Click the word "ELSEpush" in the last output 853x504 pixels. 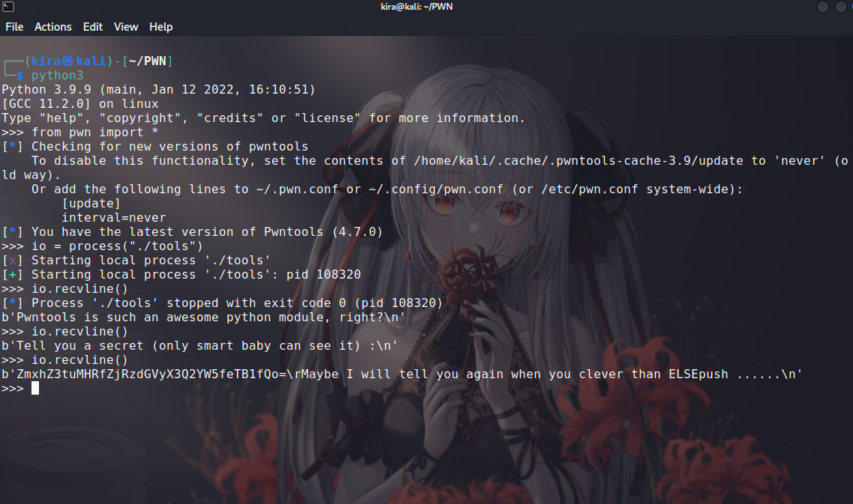click(699, 374)
